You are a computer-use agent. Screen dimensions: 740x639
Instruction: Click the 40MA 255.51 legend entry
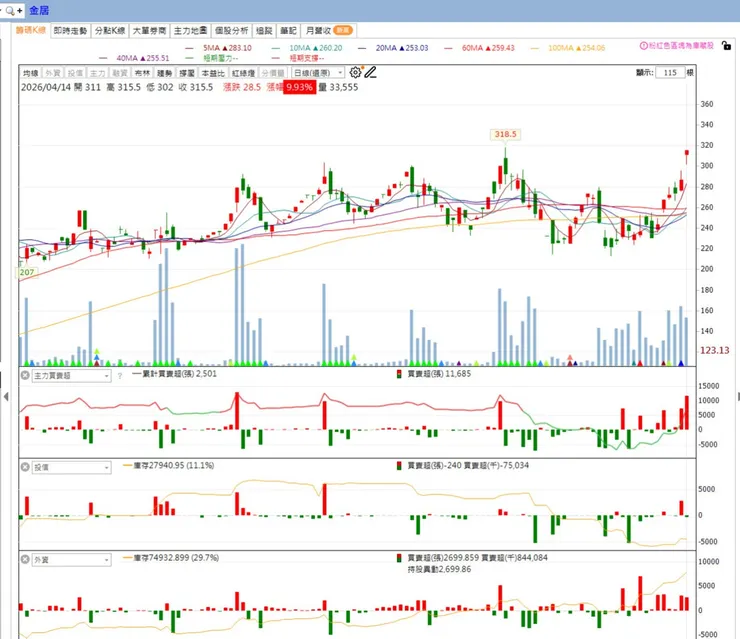[135, 58]
